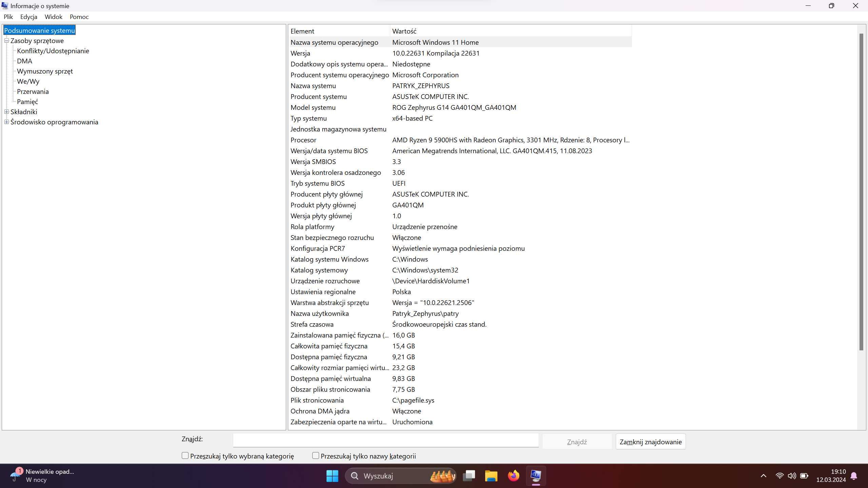Select the Microsoft Windows 11 Home value
This screenshot has height=488, width=868.
pyautogui.click(x=435, y=42)
